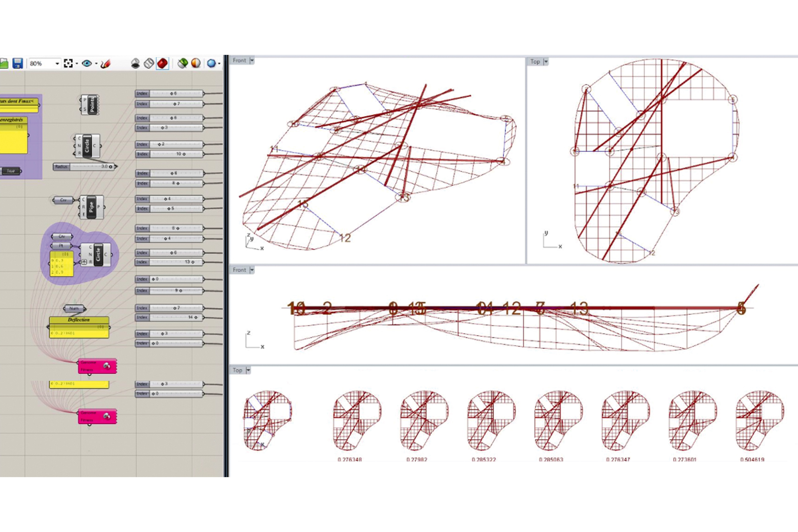Disable preview with dark mesh icon
798x532 pixels.
point(135,63)
